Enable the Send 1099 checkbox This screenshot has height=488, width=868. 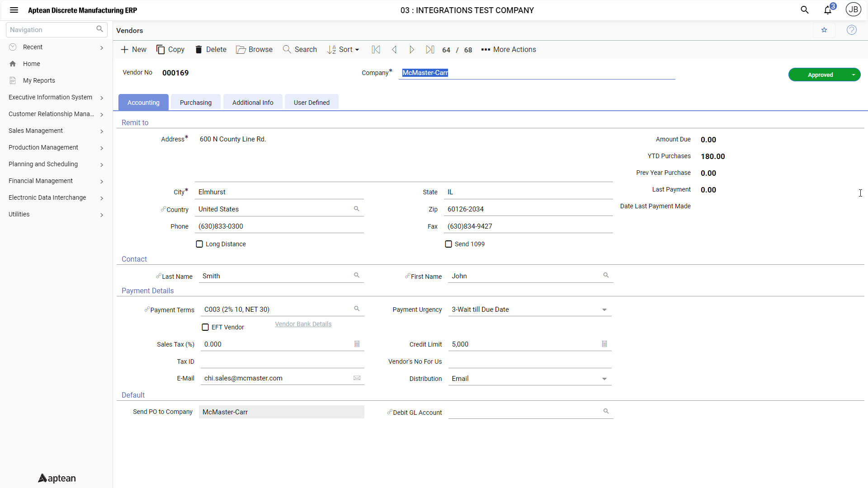pos(448,244)
